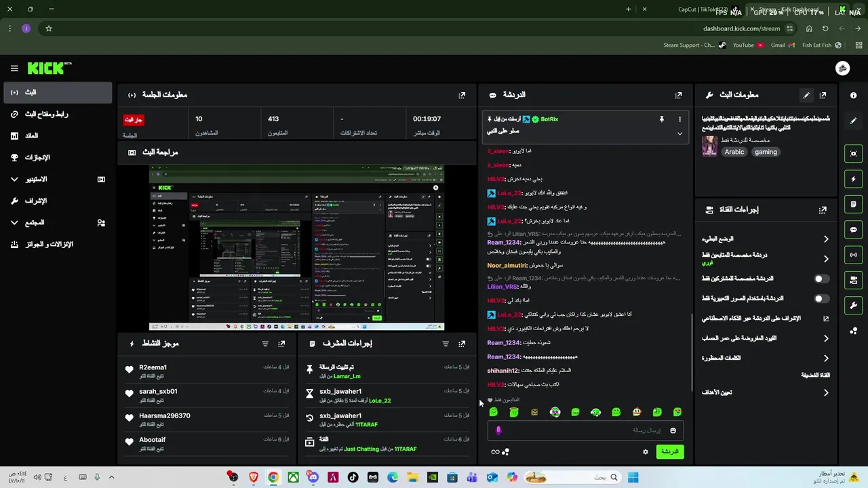Click the three-dots cluster icon in right sidebar
The image size is (868, 488).
(x=853, y=331)
